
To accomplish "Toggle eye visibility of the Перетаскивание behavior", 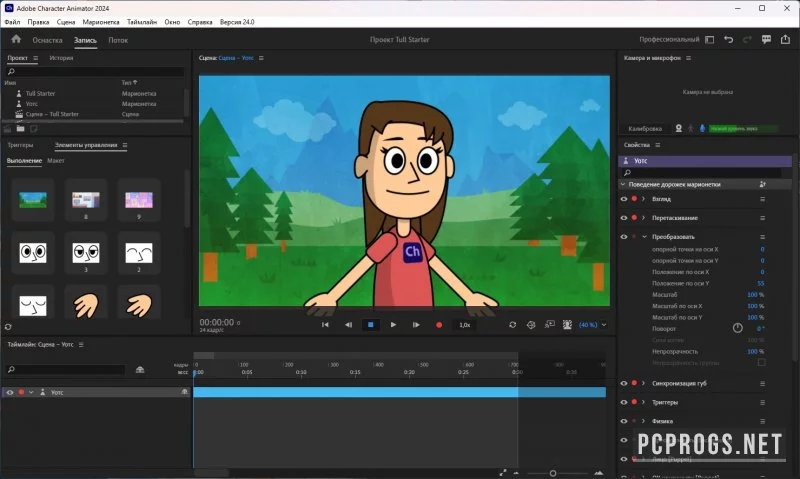I will coord(623,218).
